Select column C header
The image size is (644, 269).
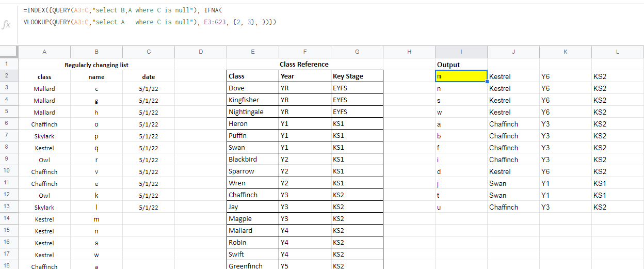149,52
